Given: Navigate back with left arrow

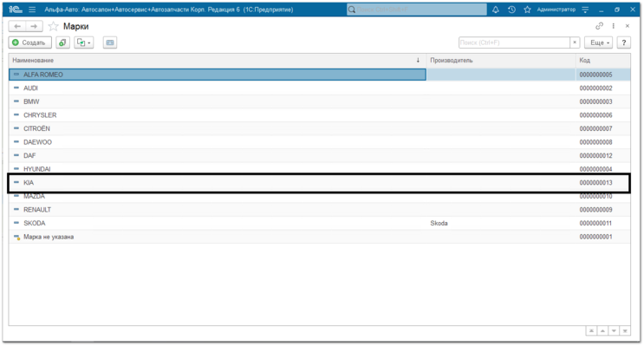Looking at the screenshot, I should [17, 26].
